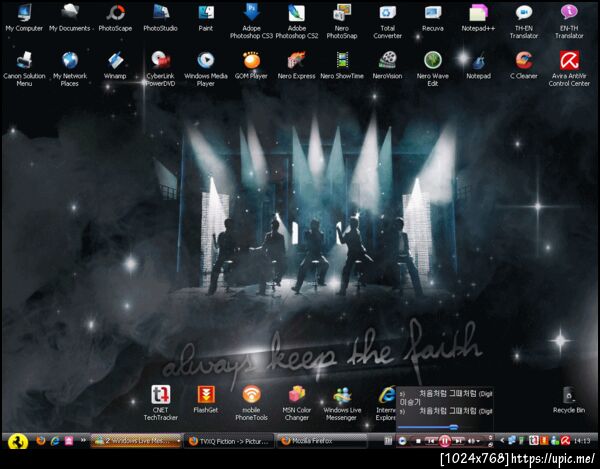
Task: Show hidden system tray icons arrow
Action: point(502,441)
